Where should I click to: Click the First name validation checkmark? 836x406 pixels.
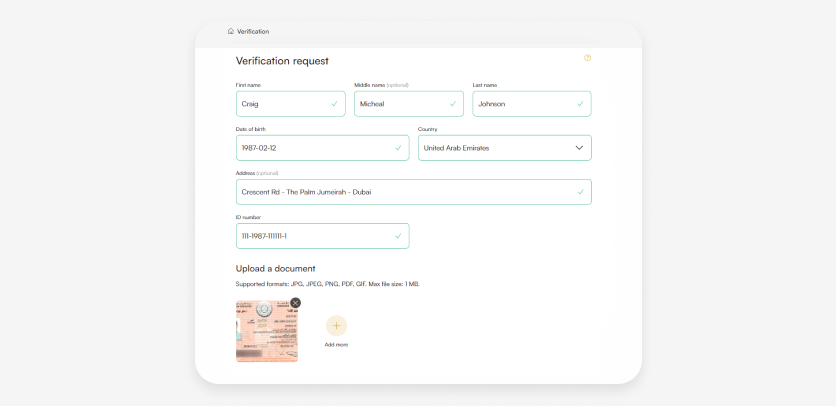pos(334,104)
